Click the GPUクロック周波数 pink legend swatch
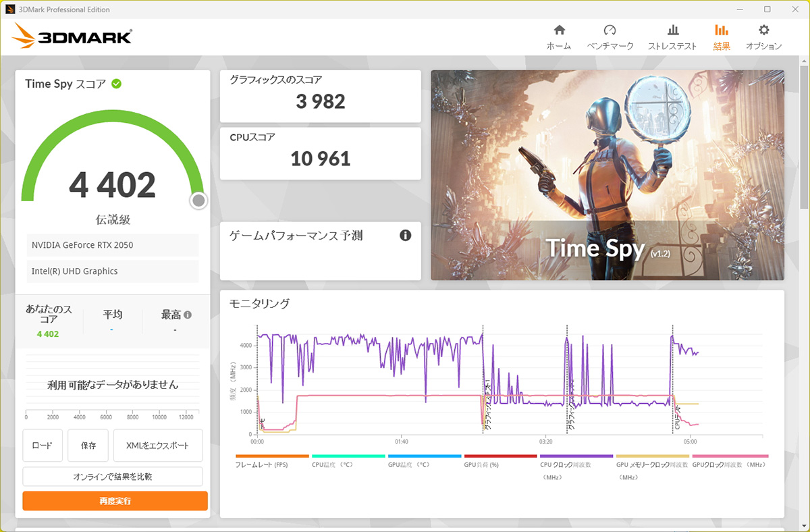The height and width of the screenshot is (532, 810). (730, 456)
